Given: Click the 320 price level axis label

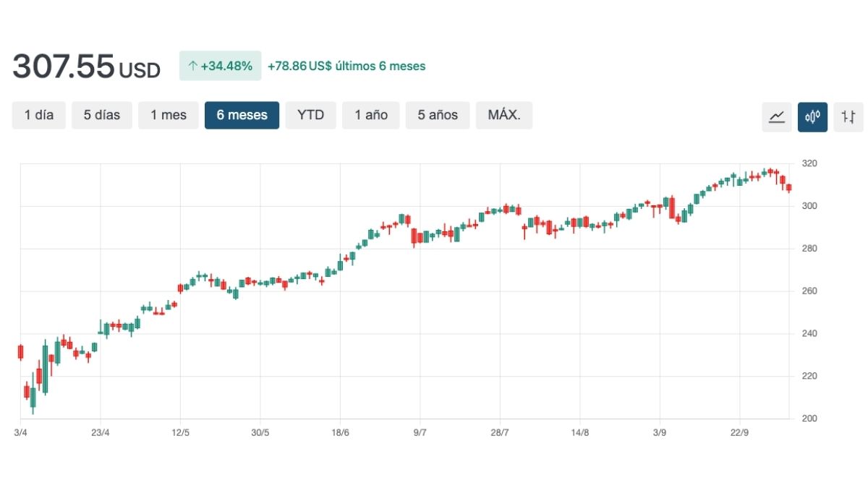Looking at the screenshot, I should 809,163.
